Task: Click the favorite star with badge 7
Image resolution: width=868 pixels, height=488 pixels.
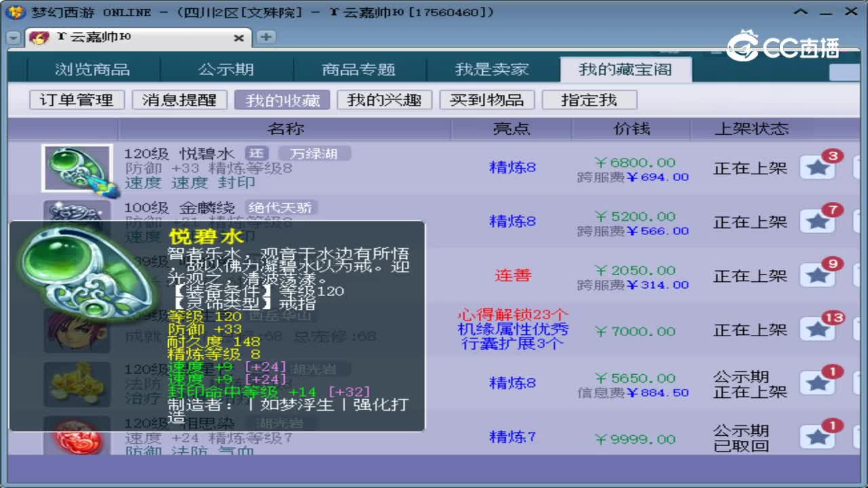Action: click(x=817, y=222)
